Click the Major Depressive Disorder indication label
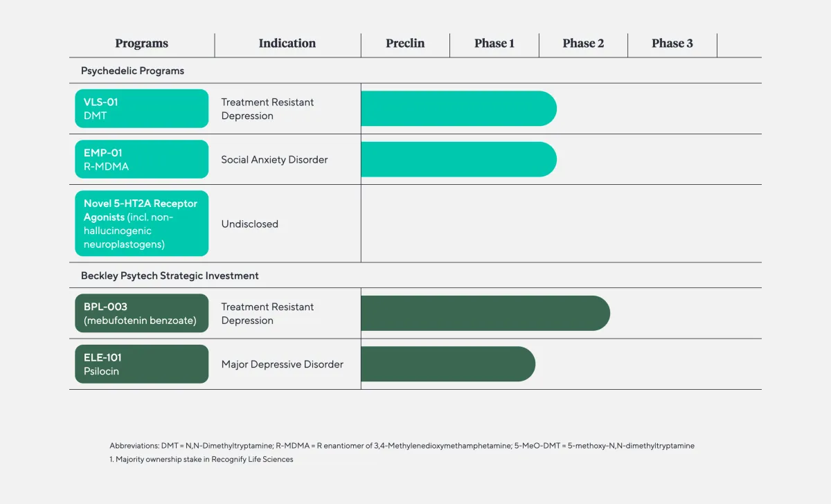The width and height of the screenshot is (831, 504). coord(282,363)
